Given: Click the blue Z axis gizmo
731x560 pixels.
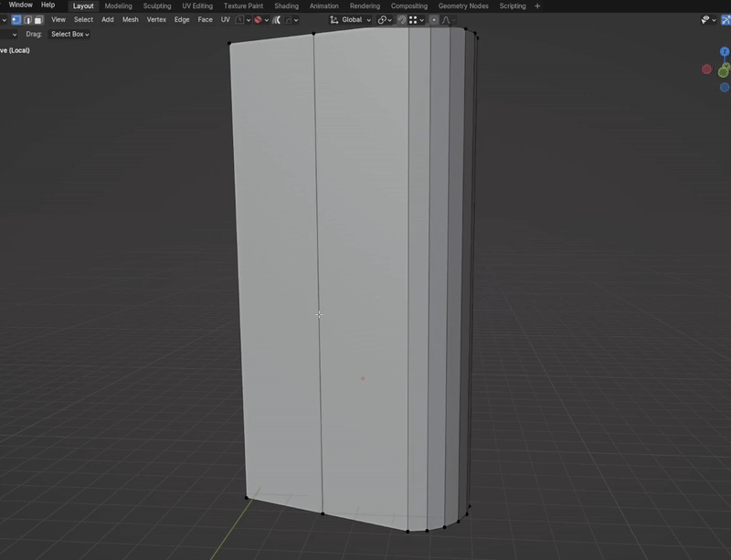Looking at the screenshot, I should pyautogui.click(x=725, y=51).
